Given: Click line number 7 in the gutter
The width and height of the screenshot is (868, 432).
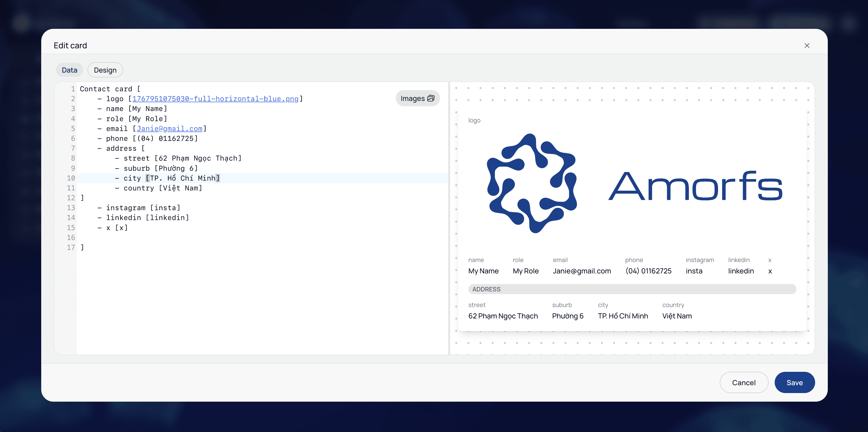Looking at the screenshot, I should coord(73,149).
